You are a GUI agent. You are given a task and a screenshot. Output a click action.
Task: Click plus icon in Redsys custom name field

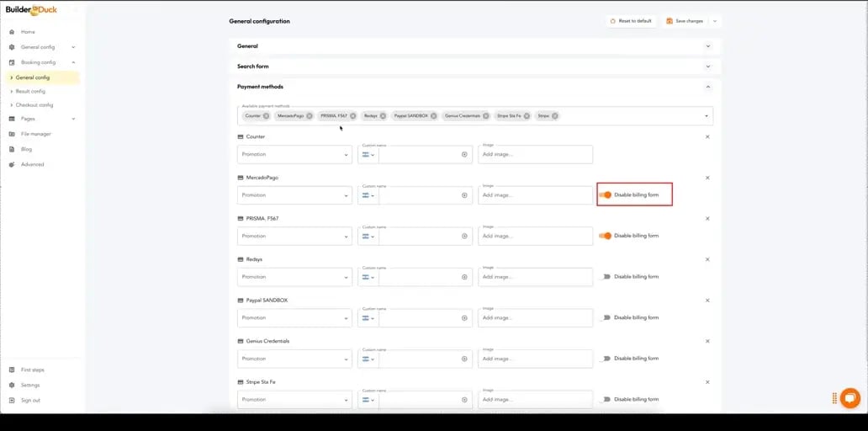pos(464,277)
